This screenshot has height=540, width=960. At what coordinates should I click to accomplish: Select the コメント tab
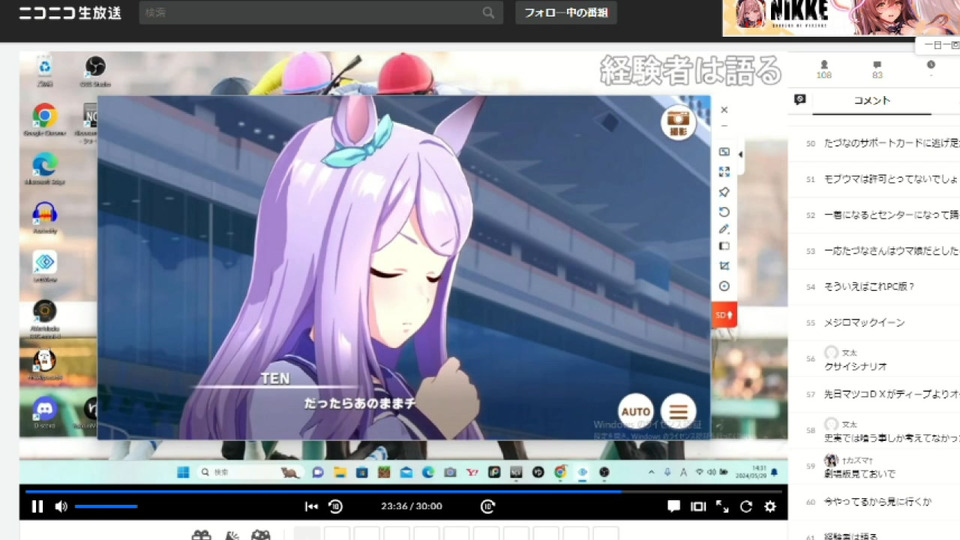(x=872, y=100)
